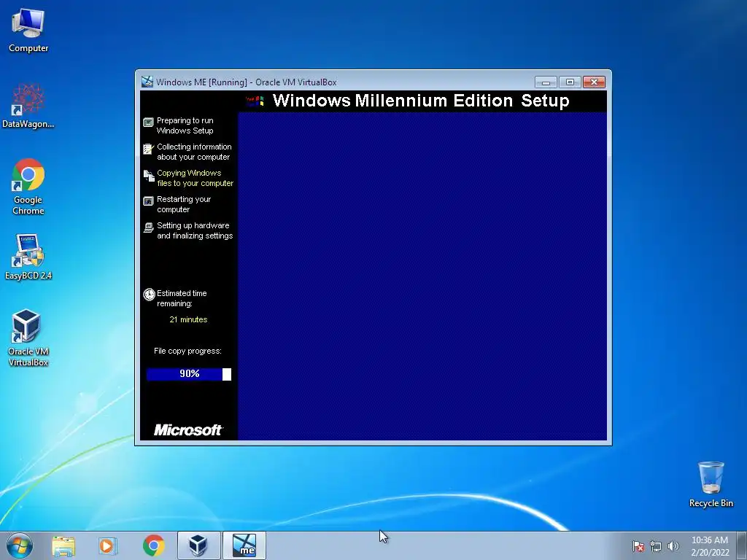Screen dimensions: 747x560
Task: Minimize the Windows ME VirtualBox window
Action: (546, 82)
